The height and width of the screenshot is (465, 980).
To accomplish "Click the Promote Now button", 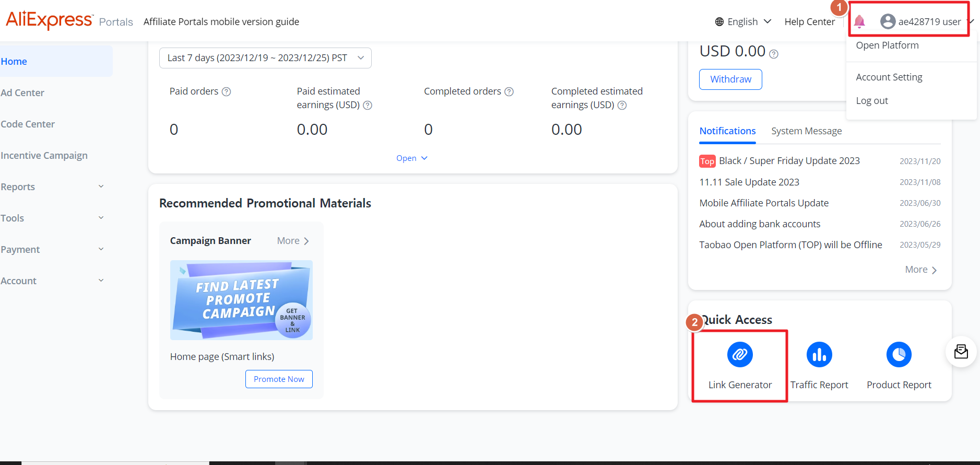I will pyautogui.click(x=279, y=379).
